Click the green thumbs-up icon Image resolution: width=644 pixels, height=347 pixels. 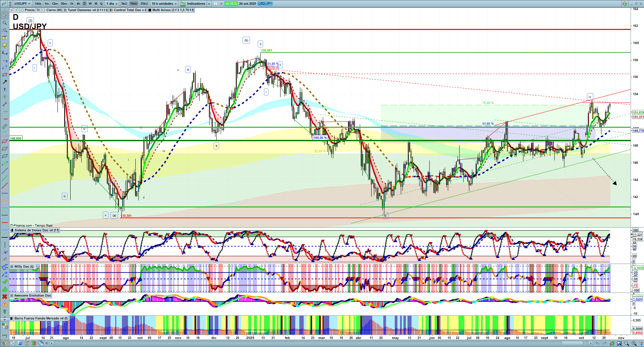[5, 289]
